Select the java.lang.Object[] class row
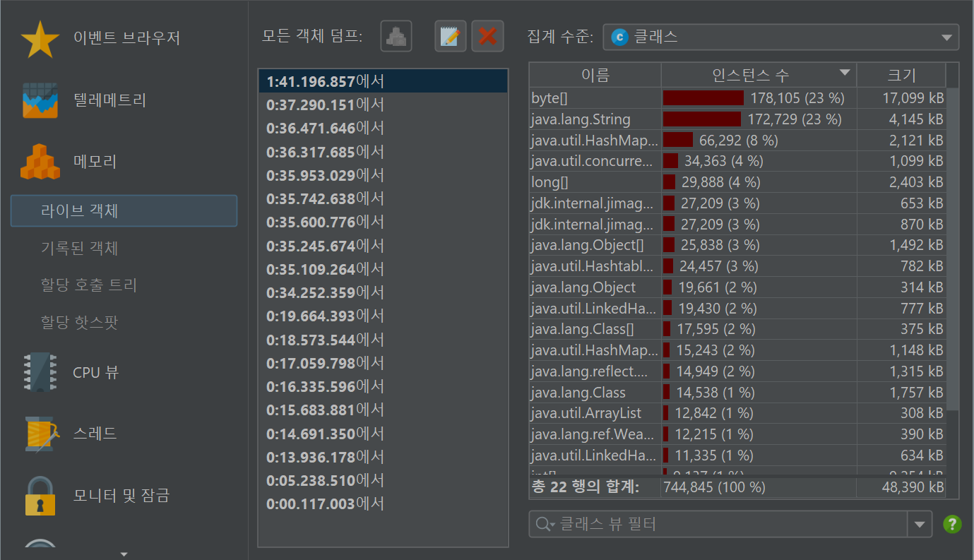The height and width of the screenshot is (560, 974). coord(737,245)
